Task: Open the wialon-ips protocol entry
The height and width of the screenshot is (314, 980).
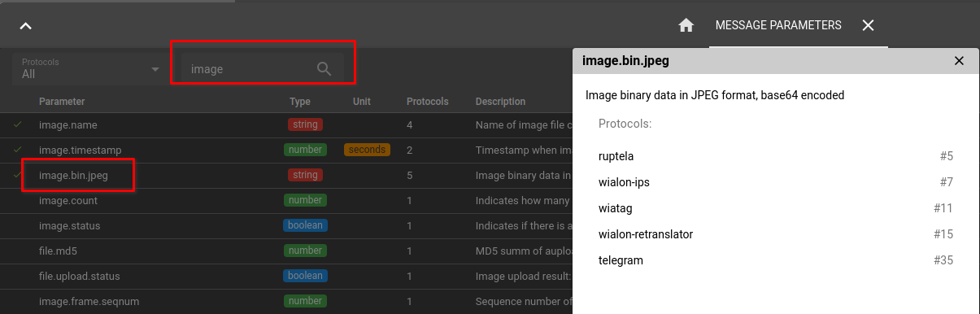Action: (776, 182)
